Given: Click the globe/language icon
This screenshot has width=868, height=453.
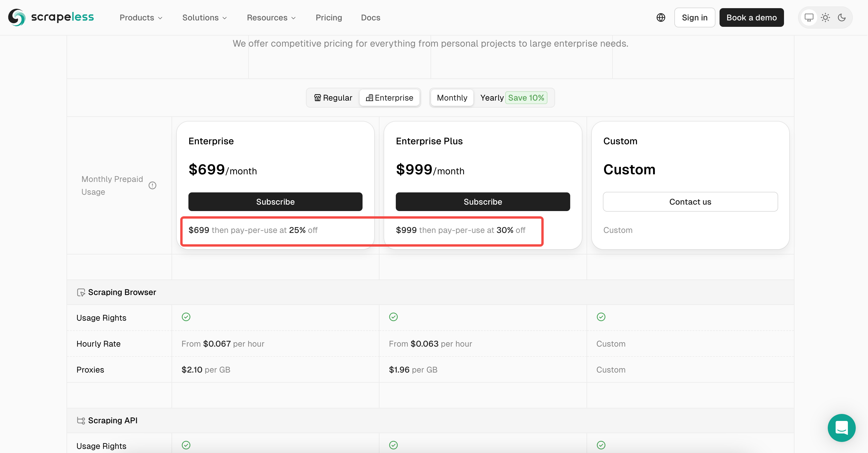Looking at the screenshot, I should point(661,17).
